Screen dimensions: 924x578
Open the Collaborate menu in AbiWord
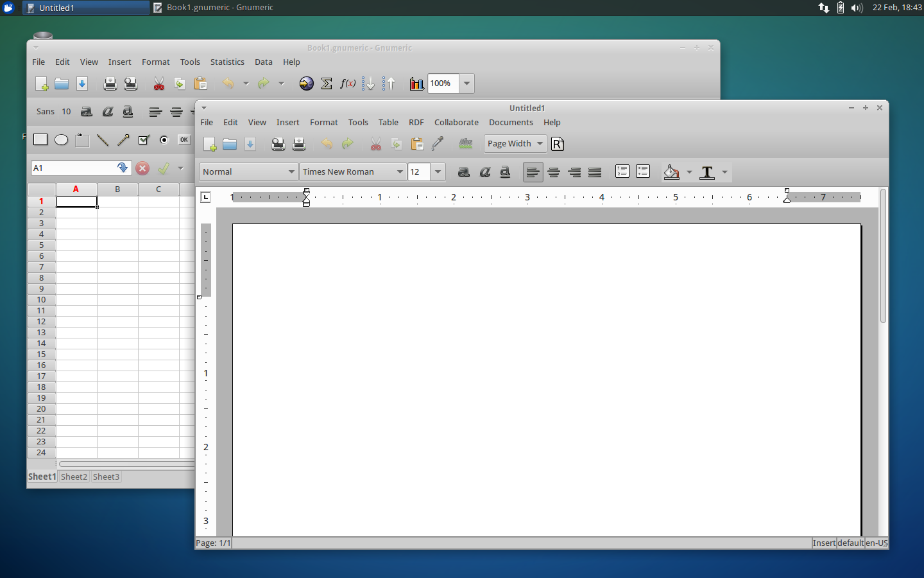pyautogui.click(x=456, y=123)
